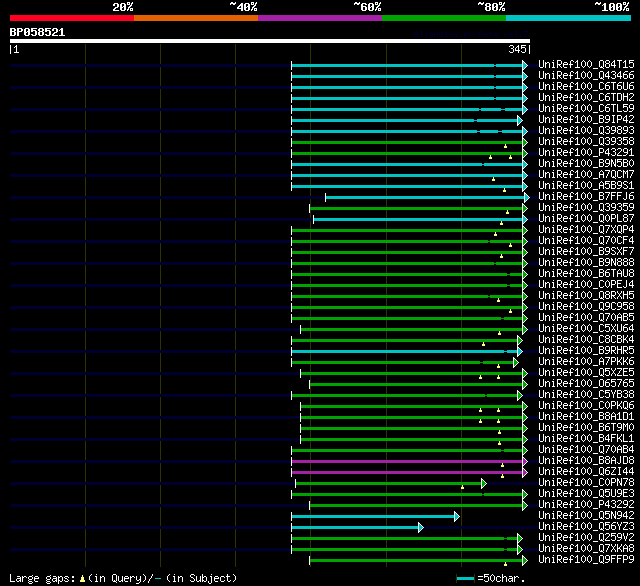Open the UniRef100_Q6ZI44 hit label

(x=586, y=472)
